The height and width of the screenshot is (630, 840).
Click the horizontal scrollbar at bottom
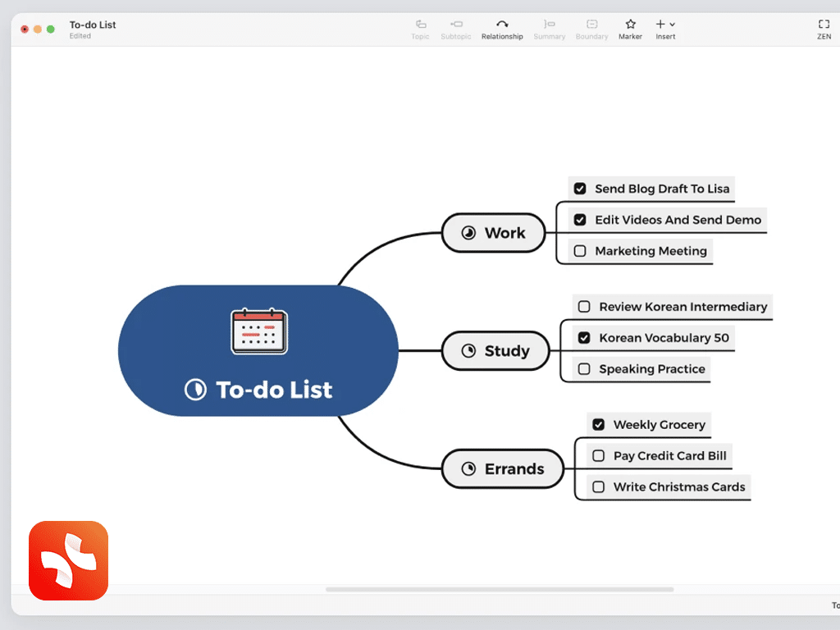[499, 589]
